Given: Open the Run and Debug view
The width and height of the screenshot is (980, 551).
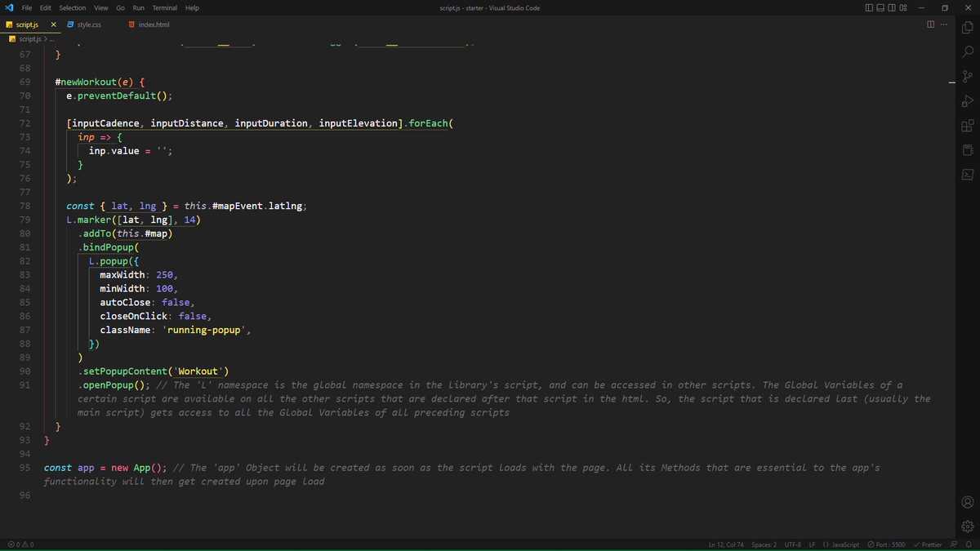Looking at the screenshot, I should coord(968,101).
